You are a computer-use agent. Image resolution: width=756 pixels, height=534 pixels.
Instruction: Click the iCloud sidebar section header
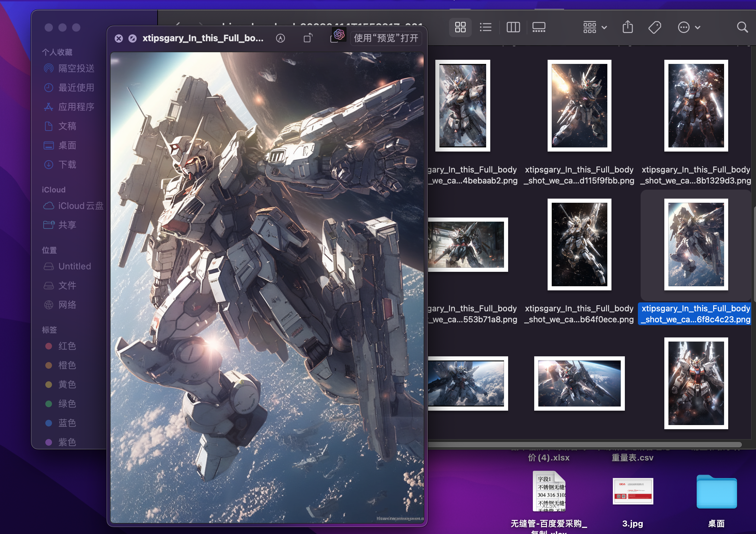click(54, 190)
